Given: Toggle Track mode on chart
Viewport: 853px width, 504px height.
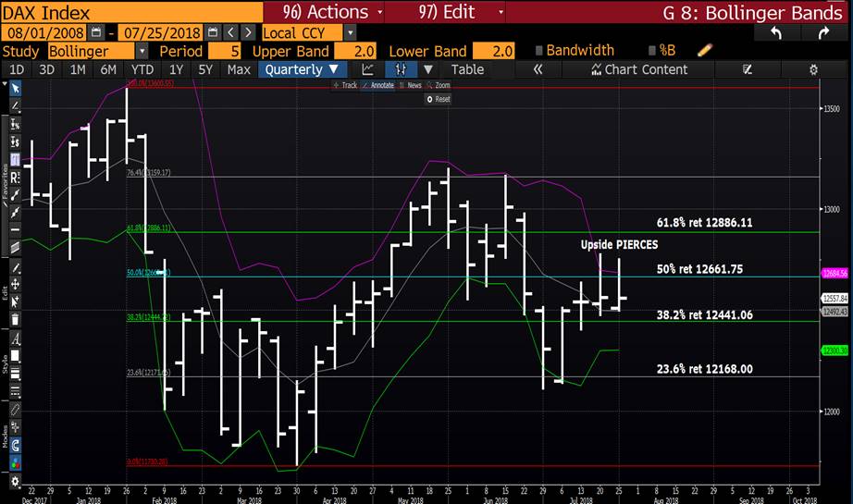Looking at the screenshot, I should (x=345, y=85).
